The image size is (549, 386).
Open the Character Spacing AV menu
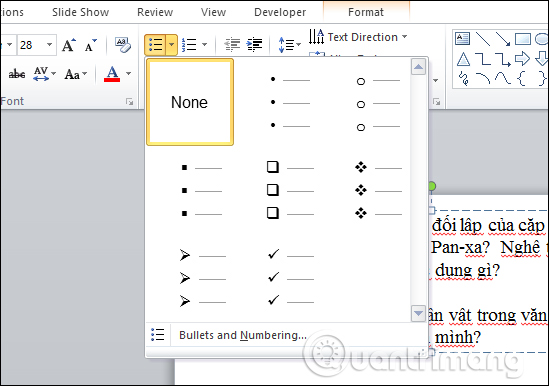pyautogui.click(x=44, y=74)
